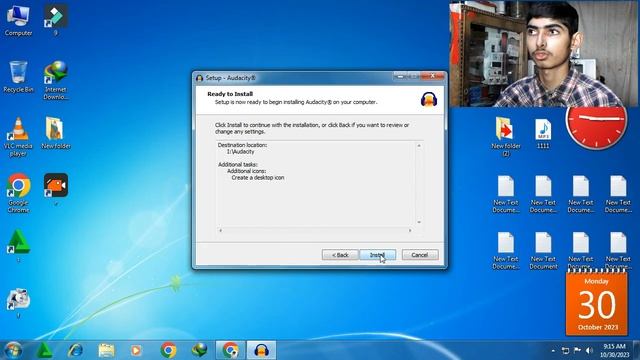The height and width of the screenshot is (360, 640).
Task: Select the 1111 MP3 file icon
Action: [543, 134]
